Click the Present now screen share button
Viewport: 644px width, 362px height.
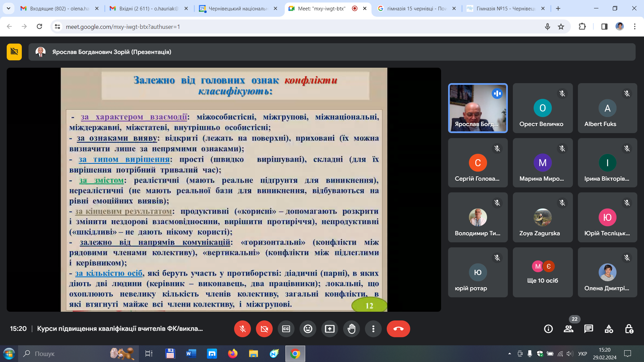click(330, 329)
